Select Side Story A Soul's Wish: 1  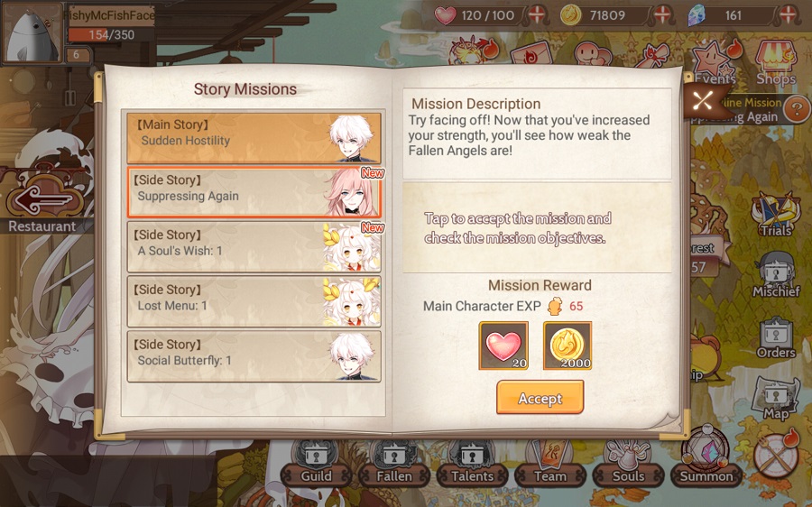(x=254, y=247)
